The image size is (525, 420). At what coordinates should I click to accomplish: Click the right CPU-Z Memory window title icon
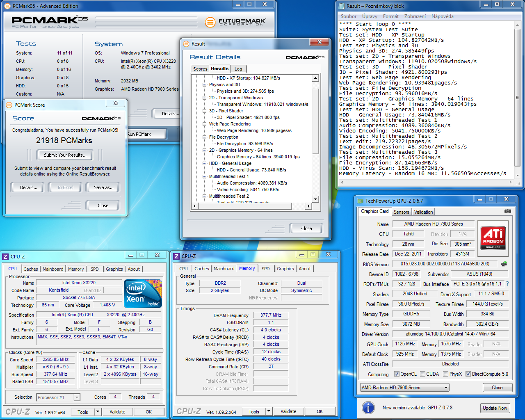176,256
